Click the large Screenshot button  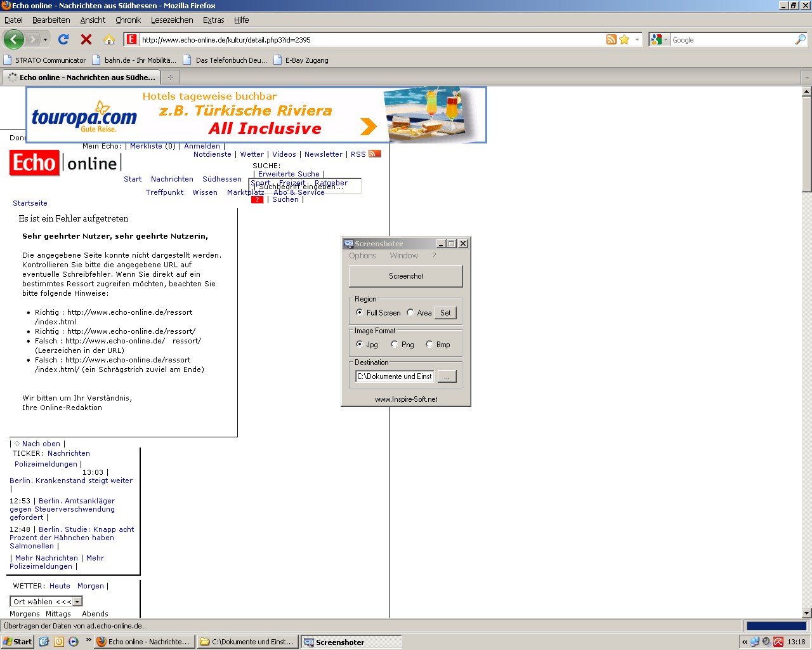406,276
